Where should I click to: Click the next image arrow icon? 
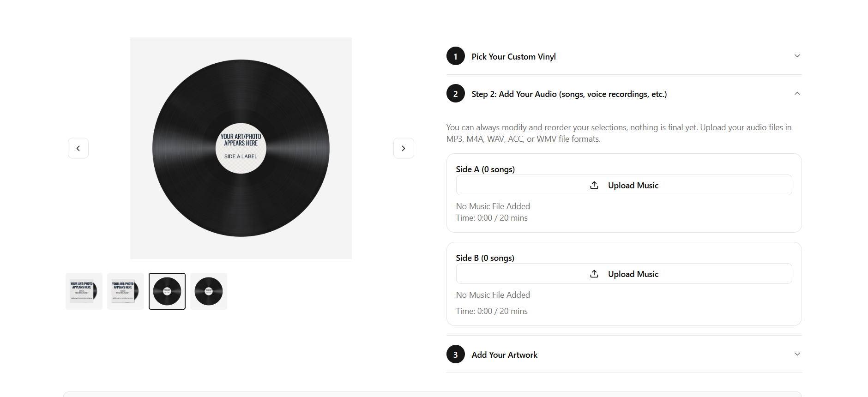point(404,148)
